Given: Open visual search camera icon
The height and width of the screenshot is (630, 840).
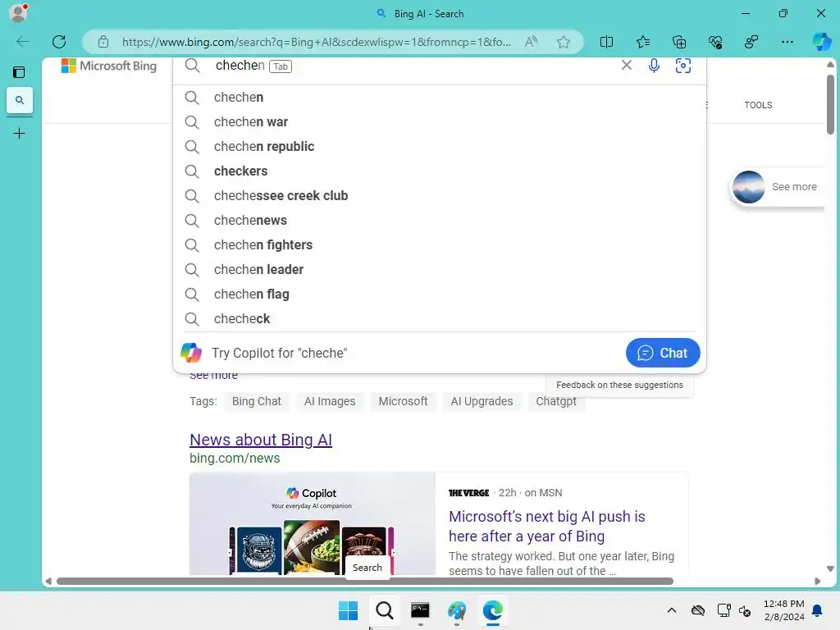Looking at the screenshot, I should [x=683, y=66].
